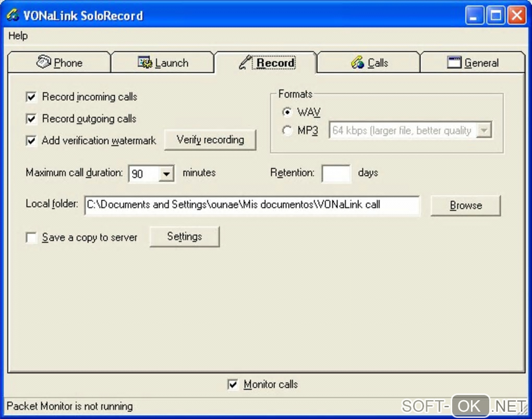Click the window icon on General tab
Screen dimensions: 532x419
coord(454,63)
